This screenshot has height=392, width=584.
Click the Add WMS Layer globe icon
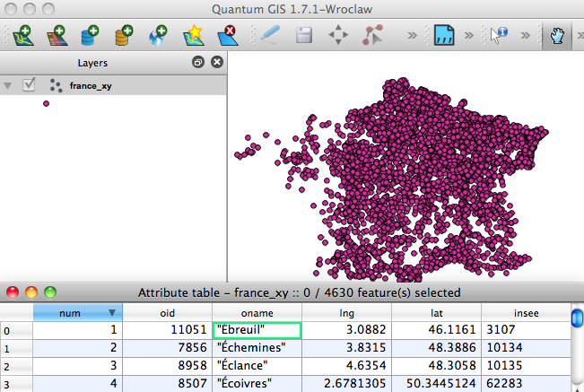click(x=158, y=35)
